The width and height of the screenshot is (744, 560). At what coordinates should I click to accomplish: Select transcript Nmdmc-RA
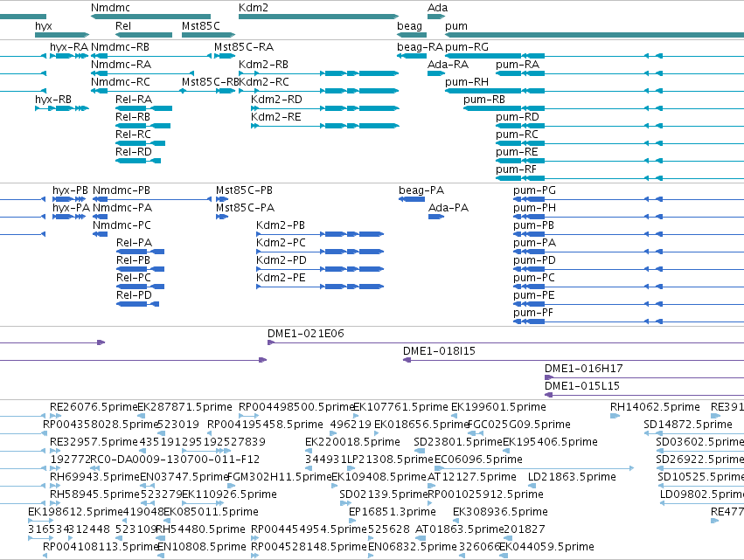(x=143, y=73)
